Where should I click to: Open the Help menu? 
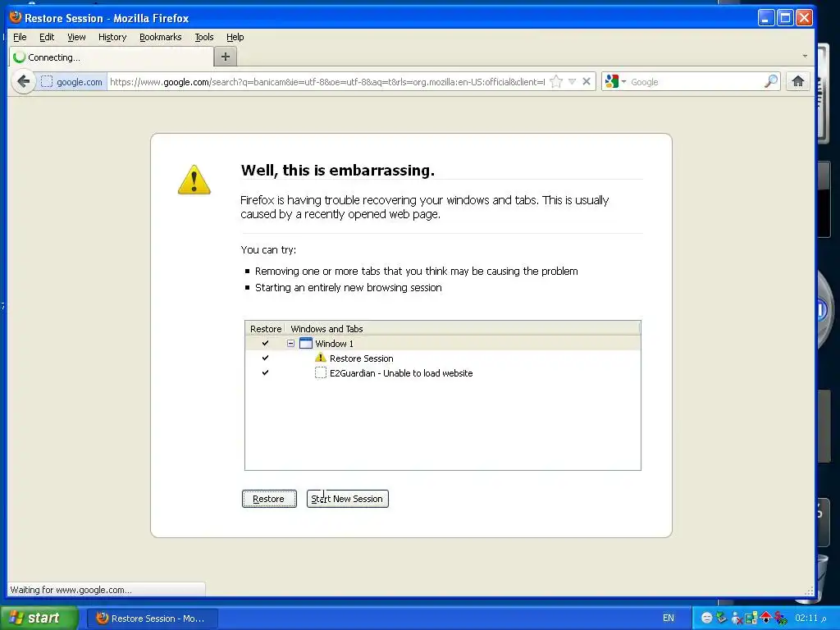click(235, 37)
